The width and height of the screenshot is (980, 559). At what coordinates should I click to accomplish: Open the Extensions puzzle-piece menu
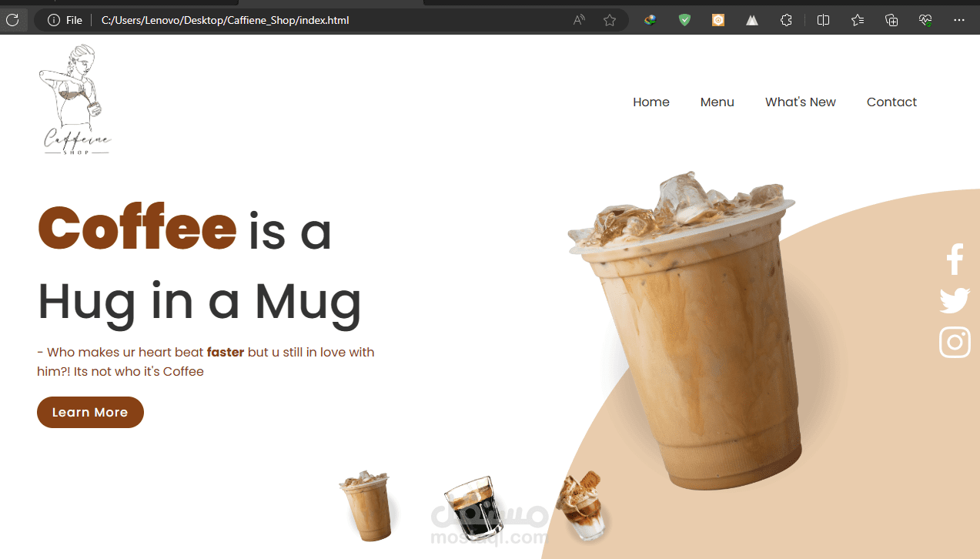786,20
